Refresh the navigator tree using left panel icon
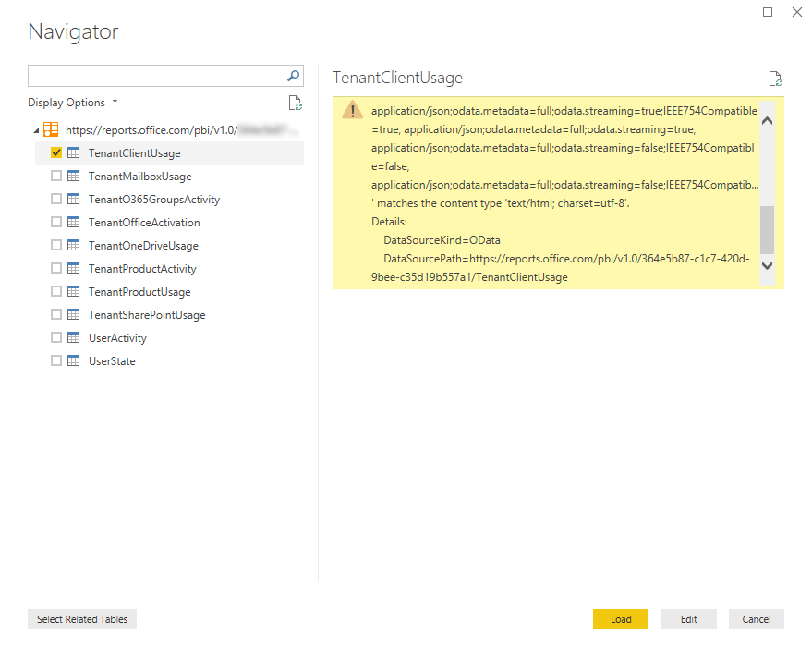812x646 pixels. pyautogui.click(x=296, y=103)
